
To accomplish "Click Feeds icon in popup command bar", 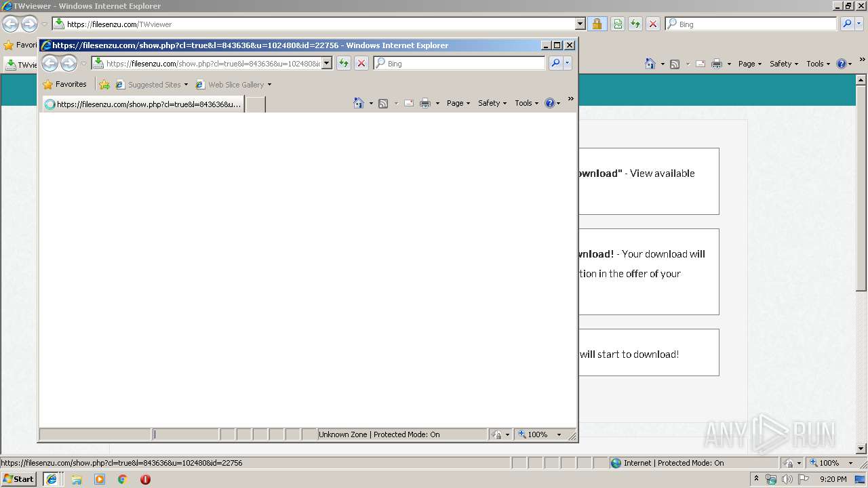I will tap(383, 103).
